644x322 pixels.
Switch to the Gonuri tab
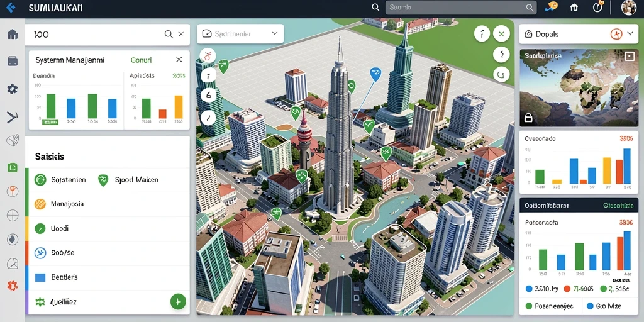point(142,60)
